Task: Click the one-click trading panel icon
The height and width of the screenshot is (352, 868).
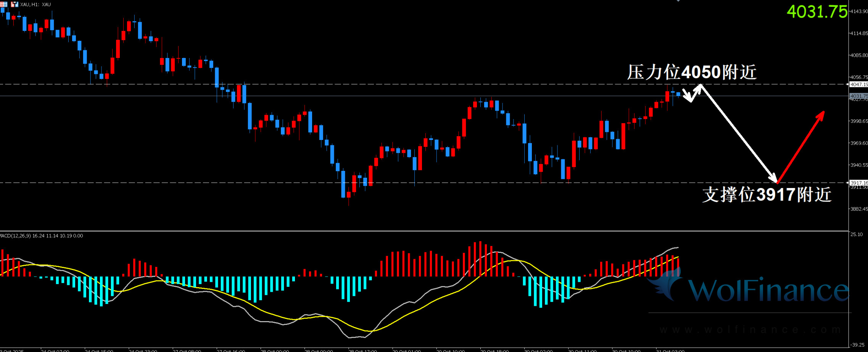Action: (x=14, y=4)
